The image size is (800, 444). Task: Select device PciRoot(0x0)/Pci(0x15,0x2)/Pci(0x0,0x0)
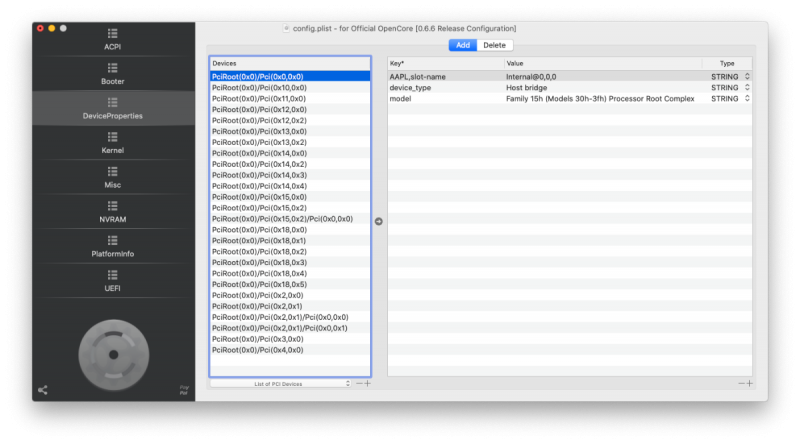point(290,219)
